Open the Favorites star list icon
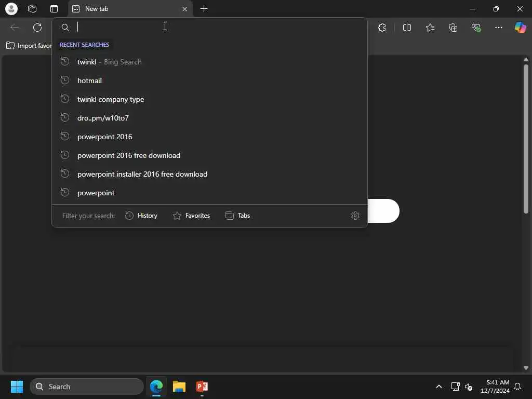 coord(430,28)
